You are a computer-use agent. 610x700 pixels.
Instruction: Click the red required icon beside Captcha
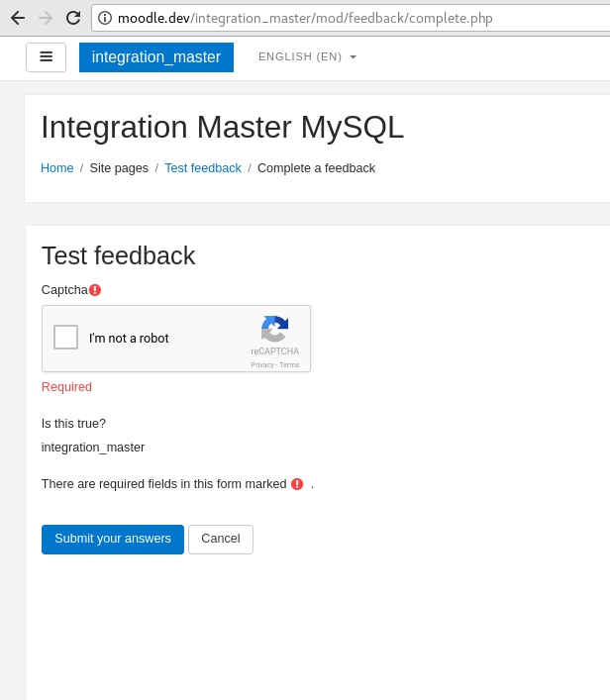tap(95, 290)
